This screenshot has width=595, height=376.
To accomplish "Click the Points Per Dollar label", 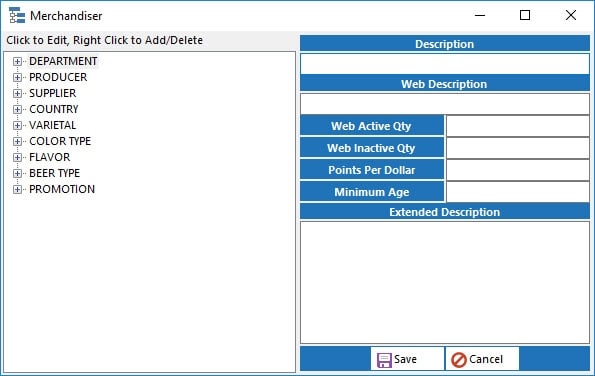I will pos(371,170).
